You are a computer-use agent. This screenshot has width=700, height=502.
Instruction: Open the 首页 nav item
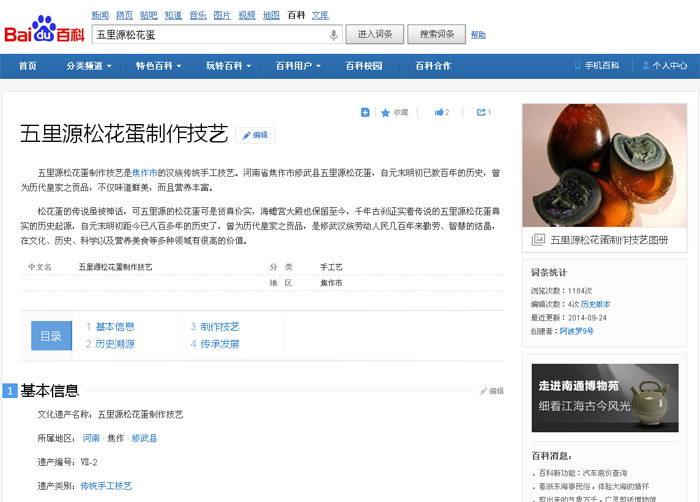tap(28, 66)
